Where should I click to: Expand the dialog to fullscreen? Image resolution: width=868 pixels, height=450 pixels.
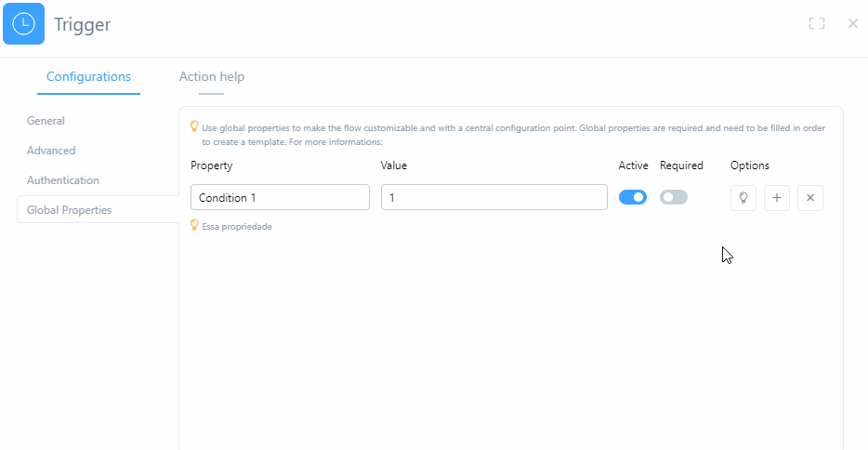coord(817,23)
